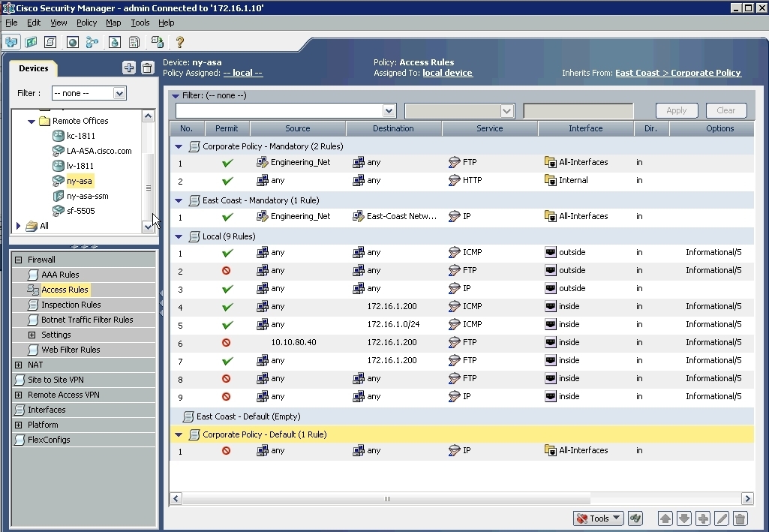Image resolution: width=769 pixels, height=532 pixels.
Task: Click the query tool icon next to Tools
Action: click(x=635, y=518)
